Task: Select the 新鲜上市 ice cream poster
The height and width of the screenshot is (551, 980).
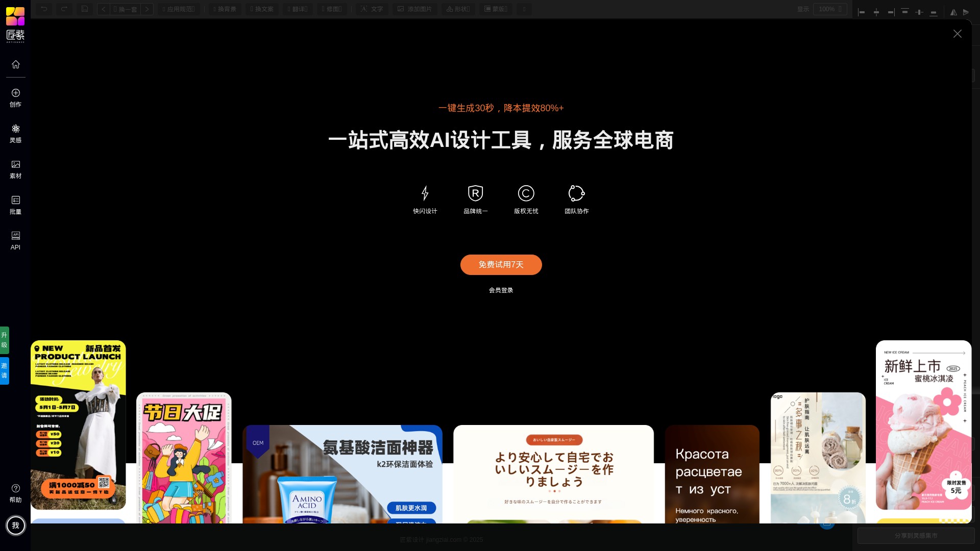Action: pos(923,424)
